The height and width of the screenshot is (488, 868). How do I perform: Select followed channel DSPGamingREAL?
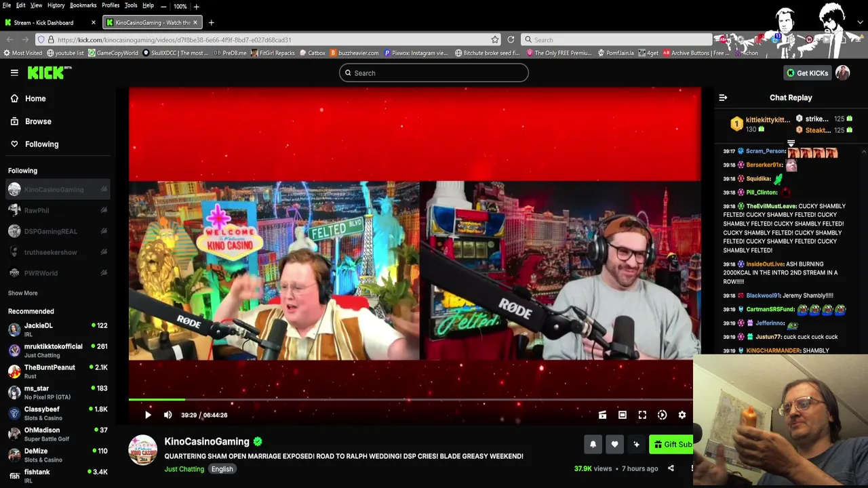pyautogui.click(x=58, y=231)
